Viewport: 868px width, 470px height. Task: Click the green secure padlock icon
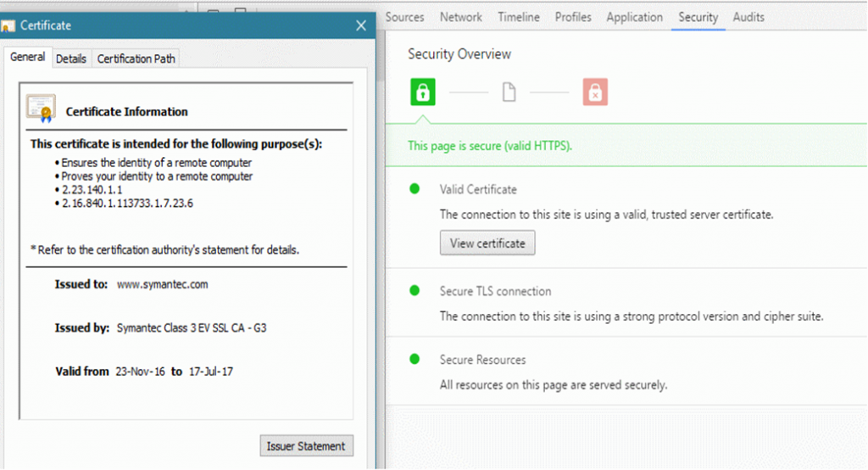pyautogui.click(x=423, y=92)
